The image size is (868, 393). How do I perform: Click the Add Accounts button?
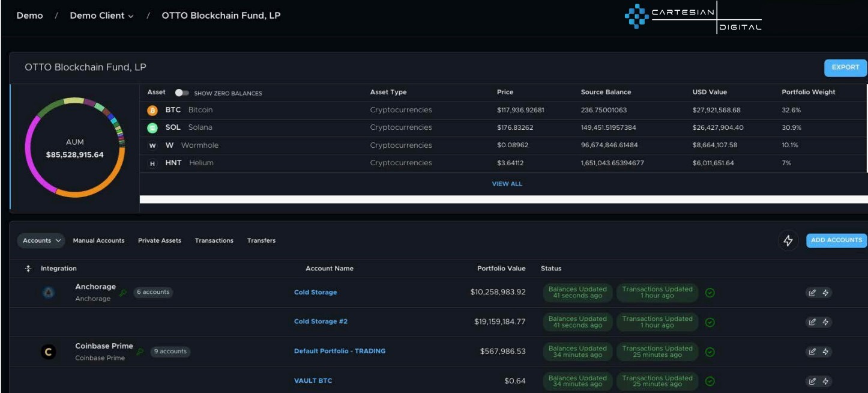(836, 240)
